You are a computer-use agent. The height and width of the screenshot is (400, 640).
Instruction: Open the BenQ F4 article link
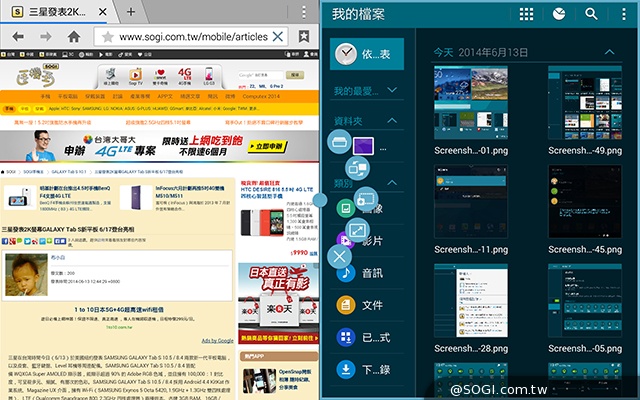coord(75,192)
